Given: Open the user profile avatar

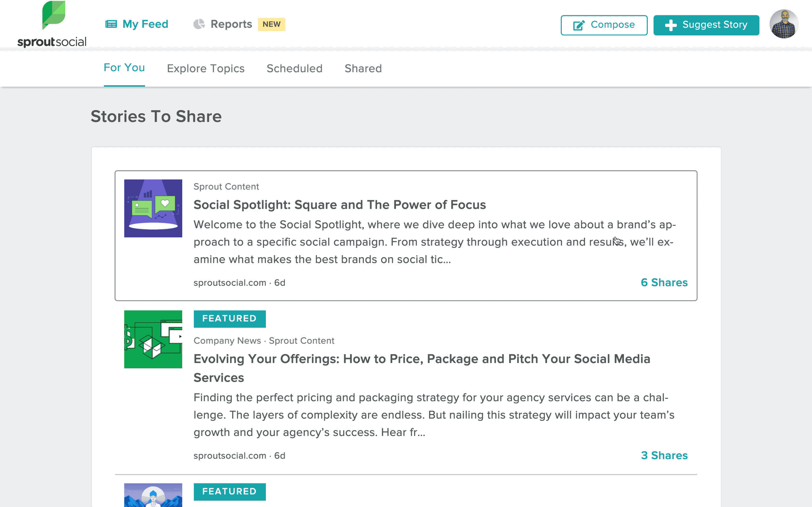Looking at the screenshot, I should (784, 24).
